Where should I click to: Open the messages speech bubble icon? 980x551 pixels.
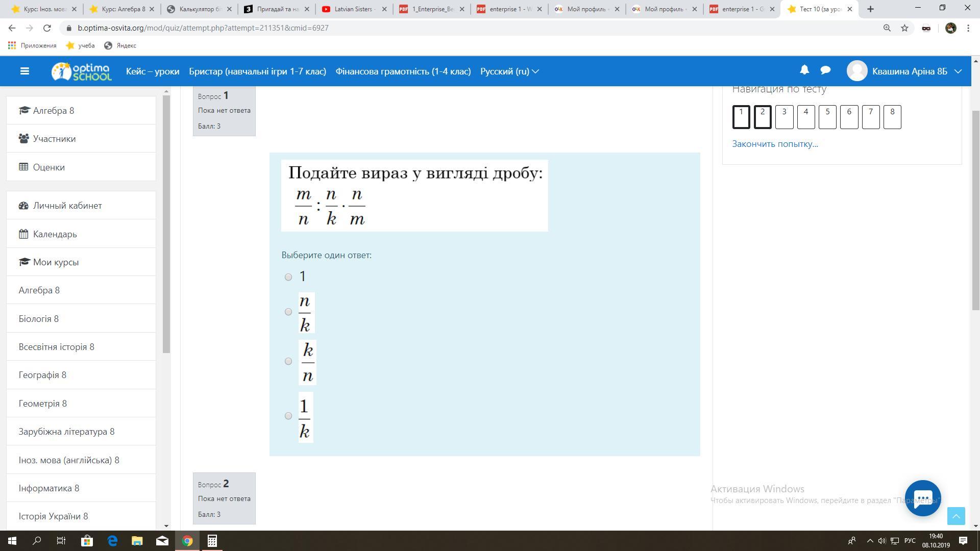825,70
